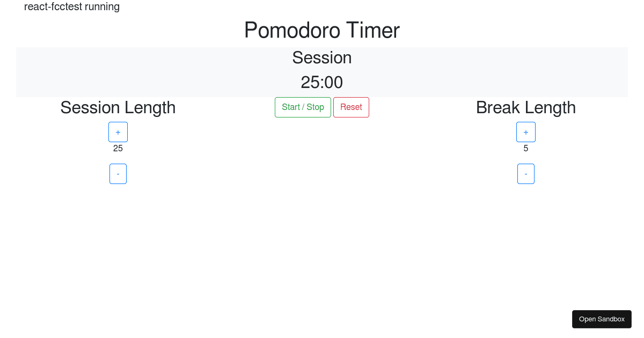The image size is (644, 338).
Task: Restore defaults by clicking Reset
Action: pyautogui.click(x=351, y=107)
